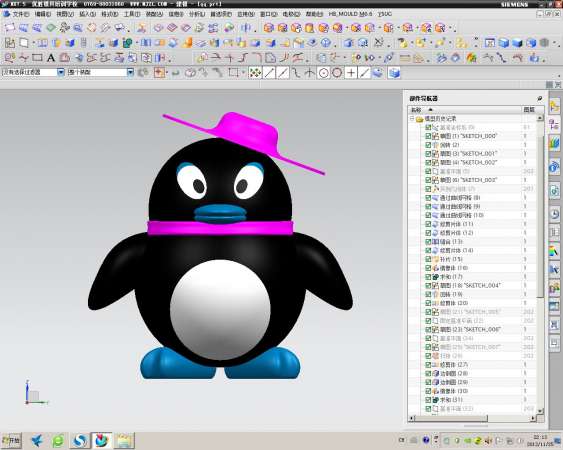
Task: Click the curved back arrow on selection bar
Action: point(176,73)
